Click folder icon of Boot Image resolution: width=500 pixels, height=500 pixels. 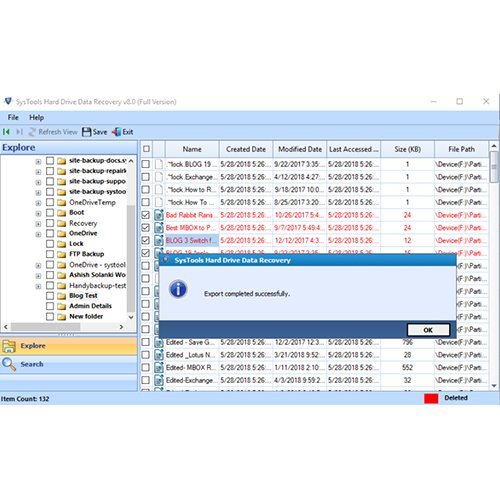tap(61, 213)
